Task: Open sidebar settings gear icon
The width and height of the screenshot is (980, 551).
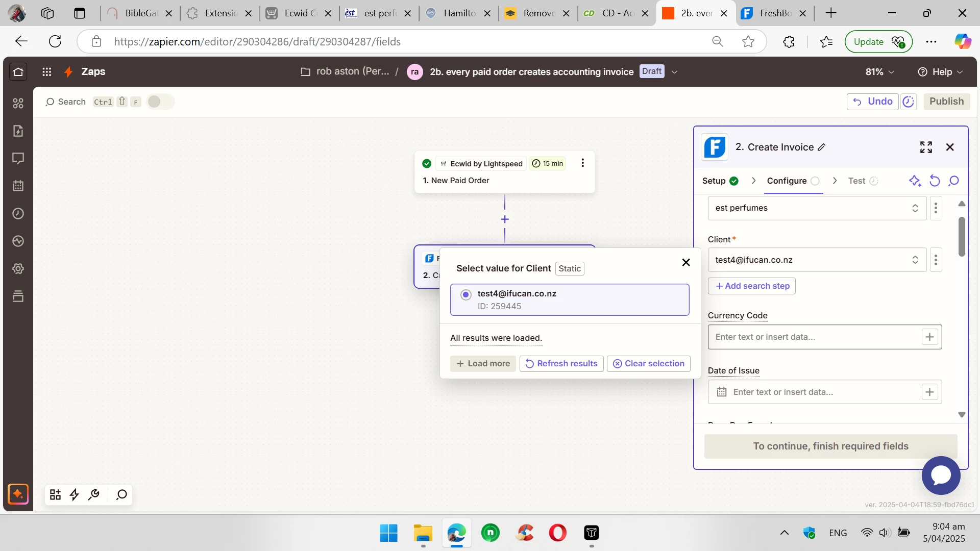Action: [x=18, y=269]
